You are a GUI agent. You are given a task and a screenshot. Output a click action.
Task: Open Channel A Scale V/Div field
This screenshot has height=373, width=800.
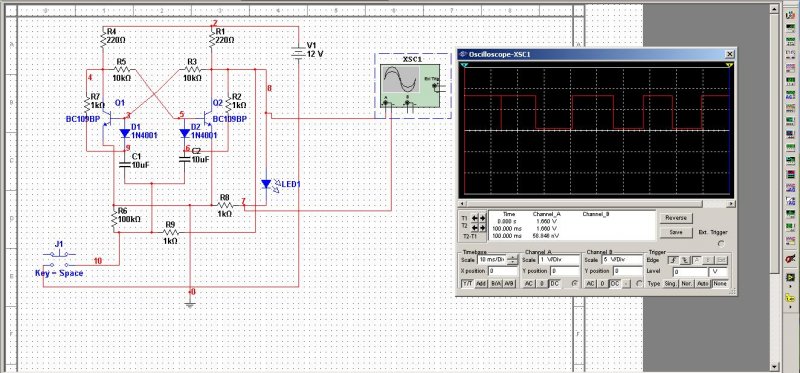[558, 260]
